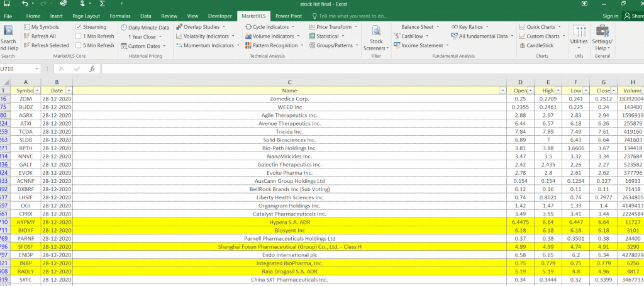Image resolution: width=644 pixels, height=286 pixels.
Task: Open the Statistical dropdown
Action: coord(343,36)
